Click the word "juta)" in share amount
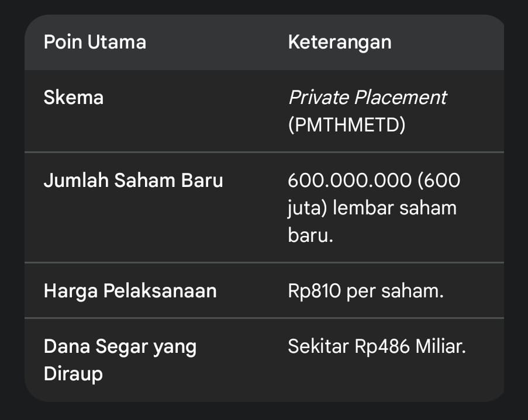Viewport: 528px width, 420px height. 308,208
